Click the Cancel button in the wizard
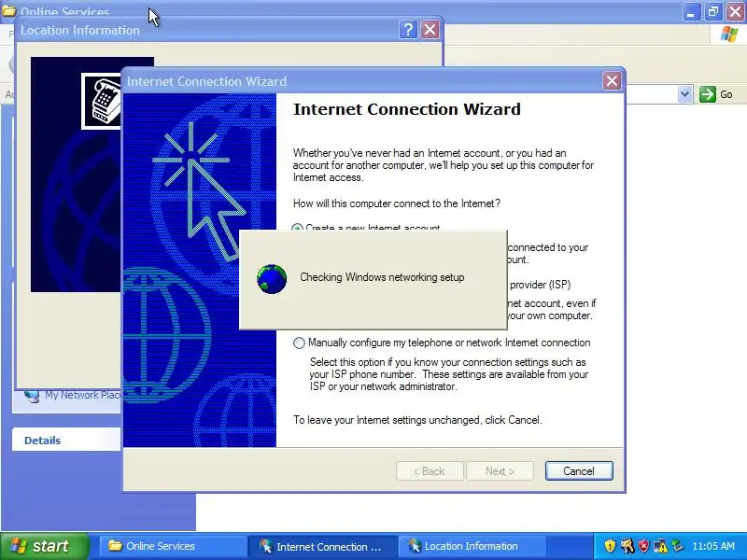The image size is (747, 560). 579,471
